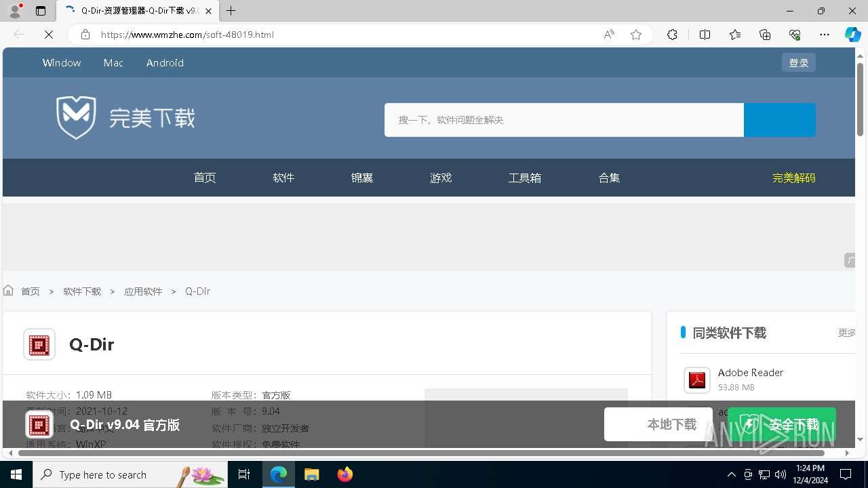Open Windows Start menu
Image resolution: width=868 pixels, height=488 pixels.
pos(16,474)
